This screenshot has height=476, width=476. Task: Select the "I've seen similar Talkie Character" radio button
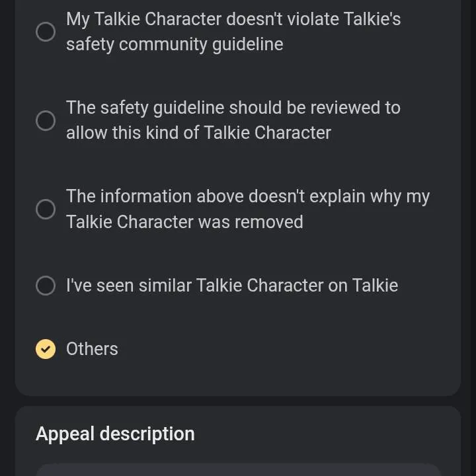click(x=46, y=286)
